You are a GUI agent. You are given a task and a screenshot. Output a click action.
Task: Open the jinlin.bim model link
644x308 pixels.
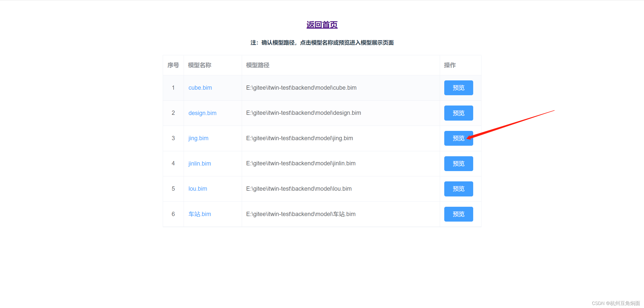tap(199, 163)
